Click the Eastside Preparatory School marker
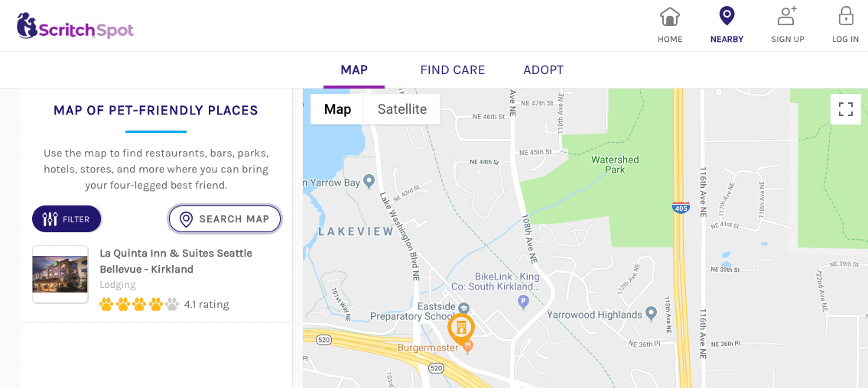 pos(463,307)
